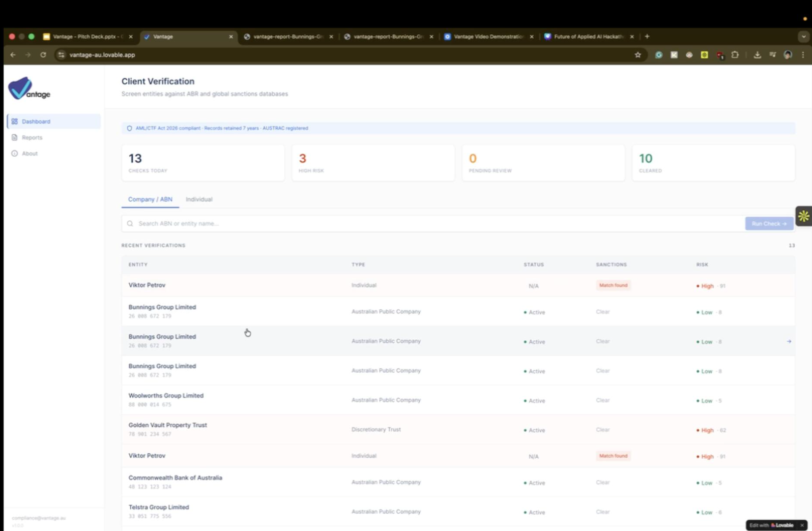Reload the page in the browser

click(x=43, y=55)
